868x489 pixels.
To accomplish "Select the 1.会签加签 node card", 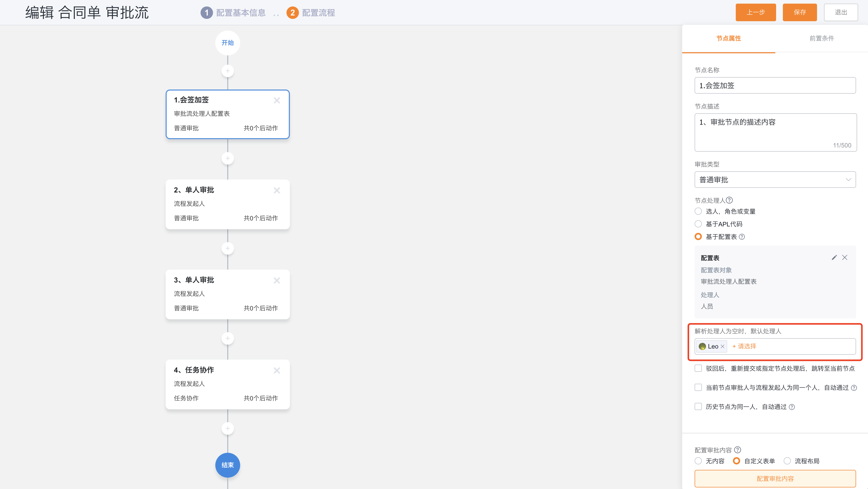I will click(228, 114).
